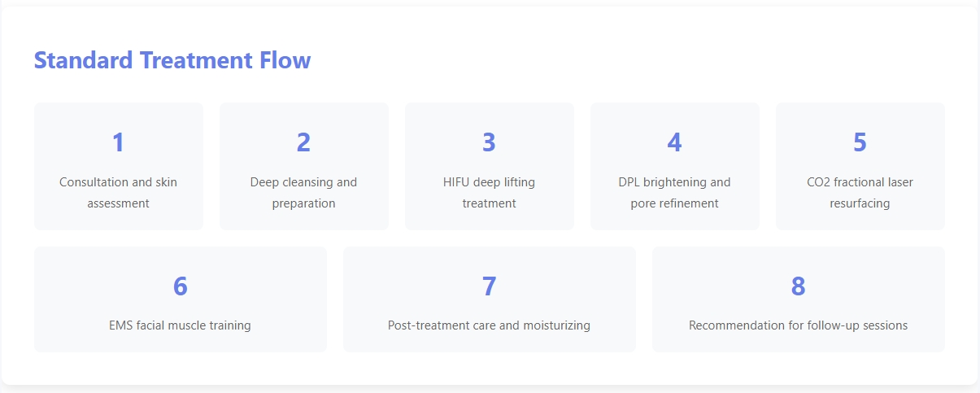Choose the HIFU deep lifting treatment text
Image resolution: width=980 pixels, height=393 pixels.
[489, 193]
